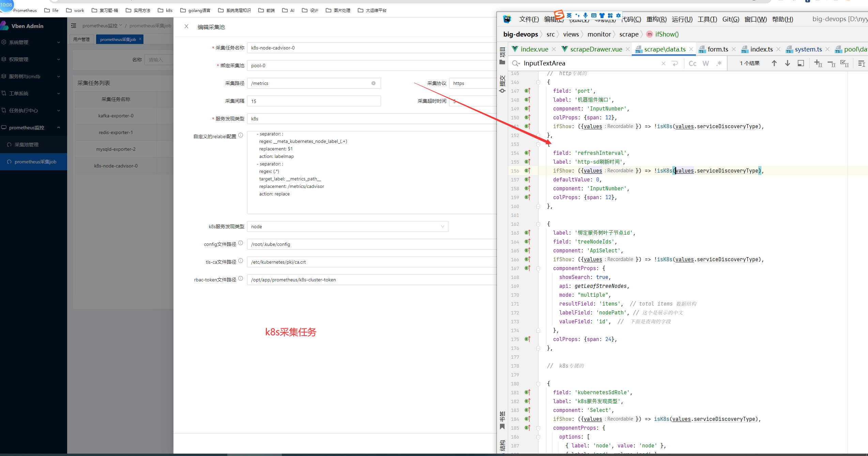Click the 采集间隔 input field
868x456 pixels.
[x=314, y=101]
